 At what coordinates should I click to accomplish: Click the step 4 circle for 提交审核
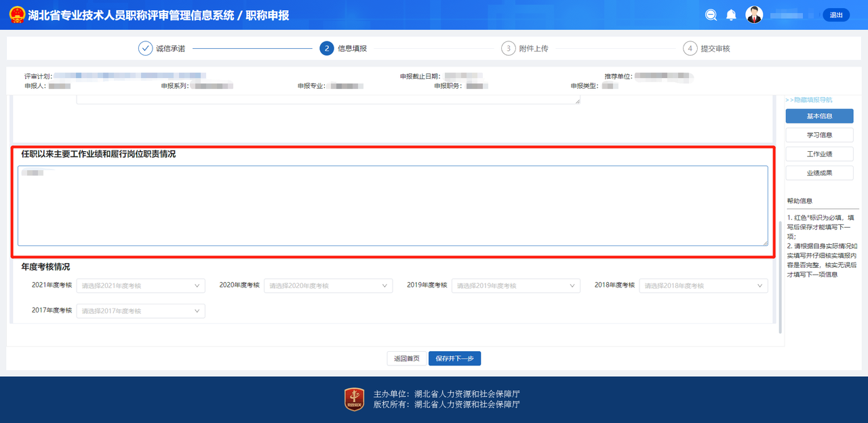point(690,48)
